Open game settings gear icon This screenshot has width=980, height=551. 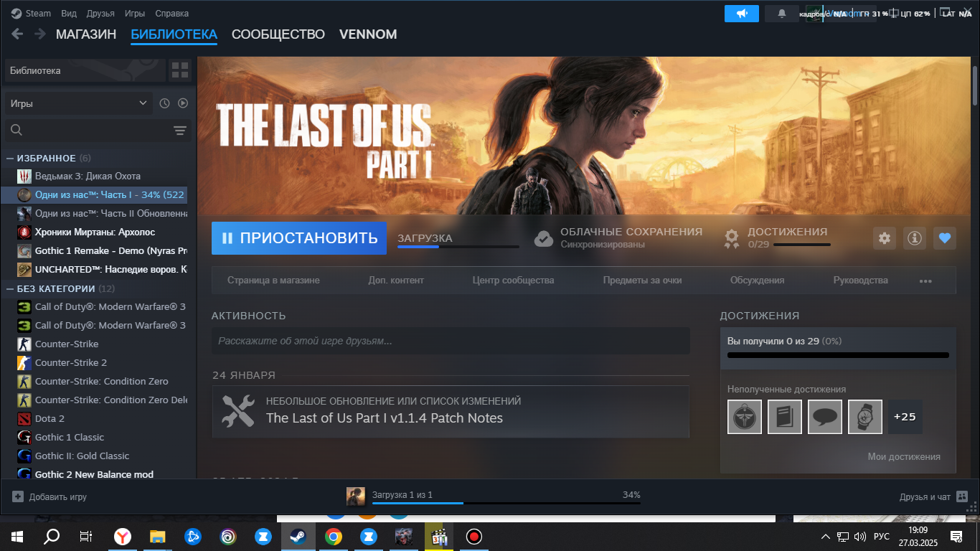pyautogui.click(x=885, y=238)
